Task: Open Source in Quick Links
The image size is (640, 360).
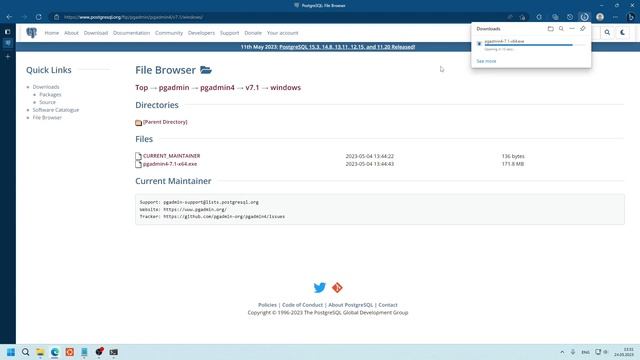Action: click(x=47, y=102)
